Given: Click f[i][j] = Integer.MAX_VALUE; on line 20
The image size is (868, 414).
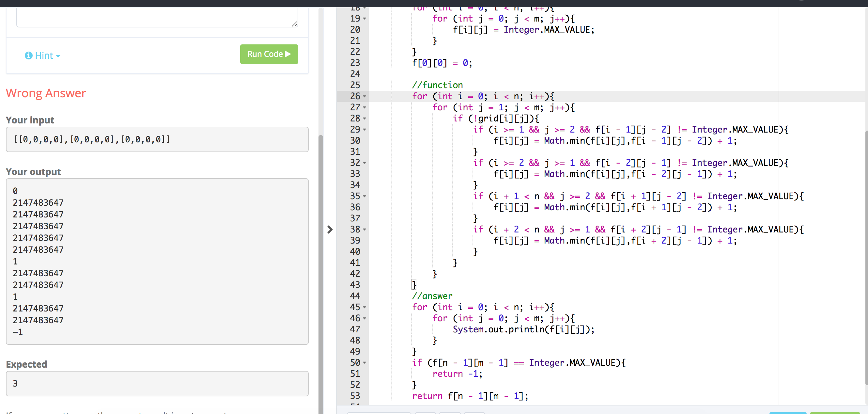Looking at the screenshot, I should (524, 30).
